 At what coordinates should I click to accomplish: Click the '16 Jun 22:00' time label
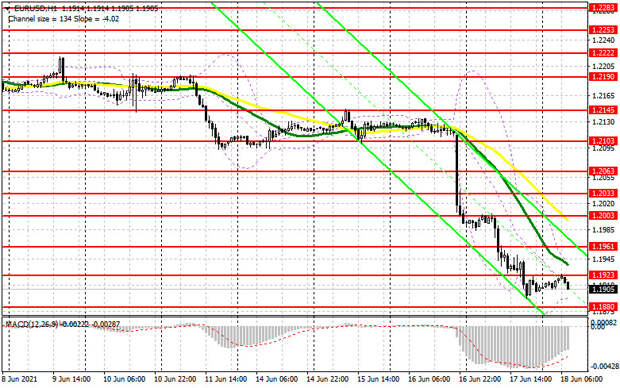pyautogui.click(x=480, y=379)
